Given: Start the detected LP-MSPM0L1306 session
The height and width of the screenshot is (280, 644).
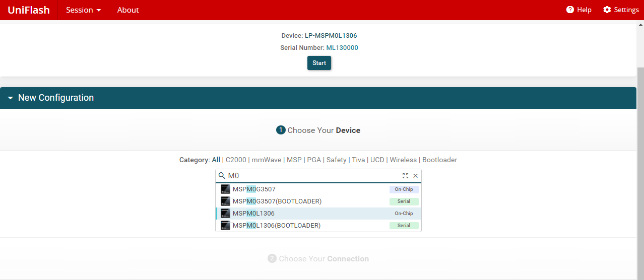Looking at the screenshot, I should (x=319, y=63).
